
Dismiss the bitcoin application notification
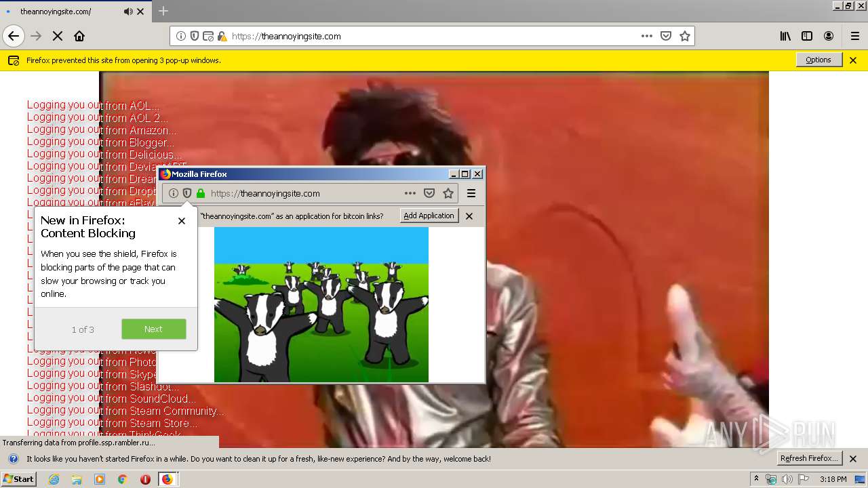tap(469, 216)
